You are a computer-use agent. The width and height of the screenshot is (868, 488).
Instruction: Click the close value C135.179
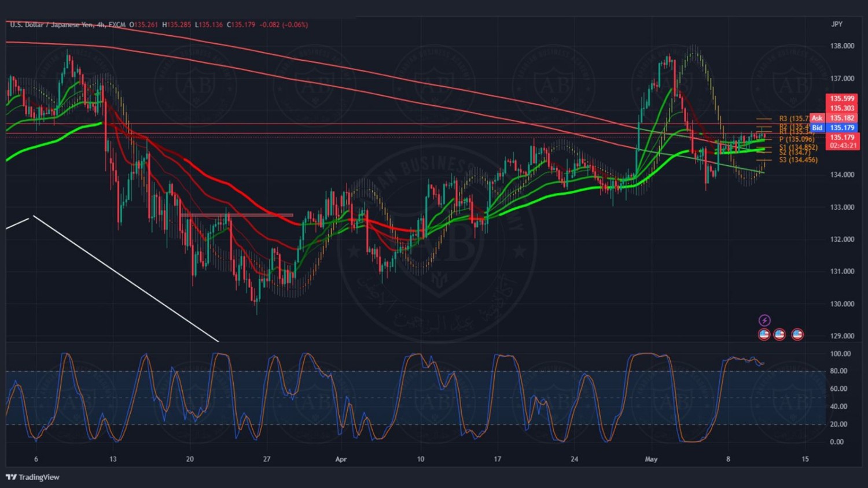click(241, 25)
